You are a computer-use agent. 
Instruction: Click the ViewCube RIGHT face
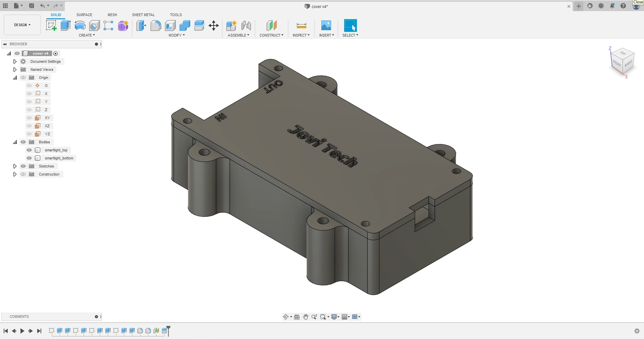coord(628,63)
